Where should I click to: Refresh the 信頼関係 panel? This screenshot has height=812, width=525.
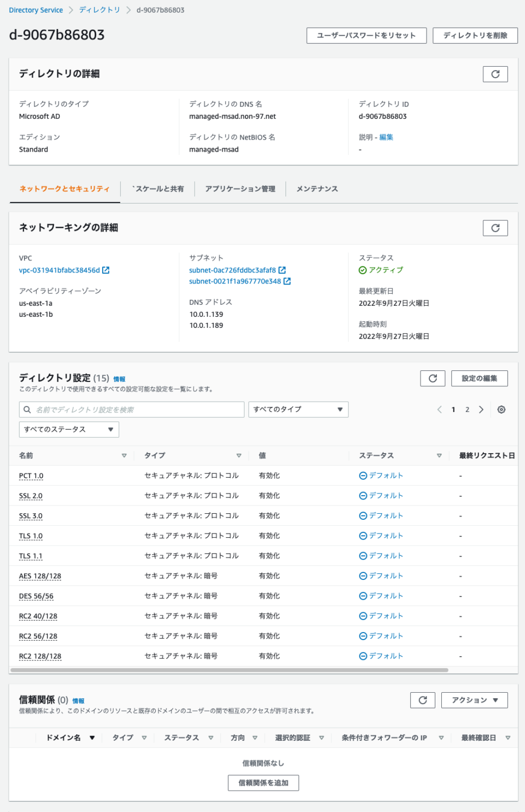point(422,699)
